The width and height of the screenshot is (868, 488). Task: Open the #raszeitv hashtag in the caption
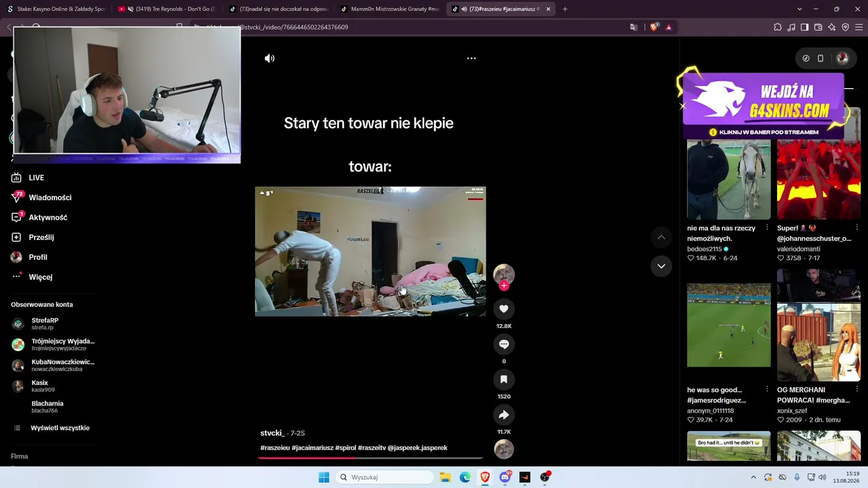[372, 448]
